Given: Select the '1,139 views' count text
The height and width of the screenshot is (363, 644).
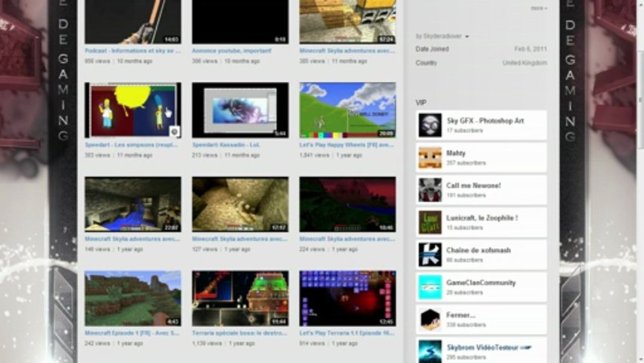Looking at the screenshot, I should (207, 343).
